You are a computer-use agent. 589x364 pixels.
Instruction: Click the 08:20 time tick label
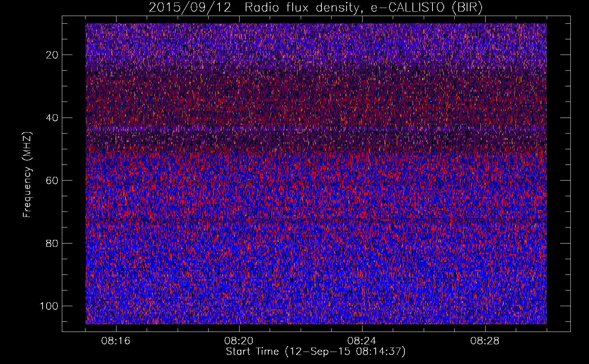click(x=239, y=341)
